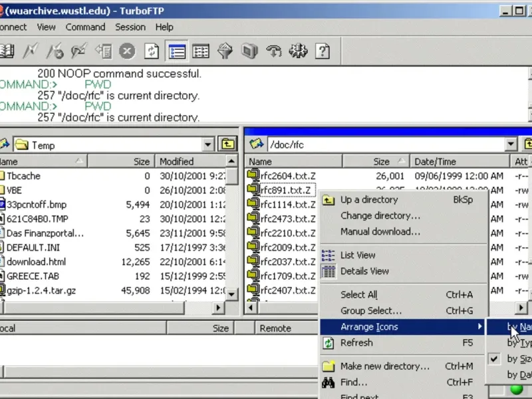Expand the Temp local folder dropdown
Image resolution: width=532 pixels, height=399 pixels.
click(207, 145)
